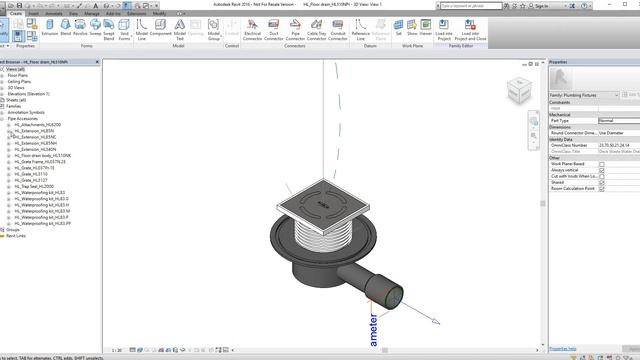The height and width of the screenshot is (360, 640).
Task: Click the Component tool
Action: tap(160, 28)
